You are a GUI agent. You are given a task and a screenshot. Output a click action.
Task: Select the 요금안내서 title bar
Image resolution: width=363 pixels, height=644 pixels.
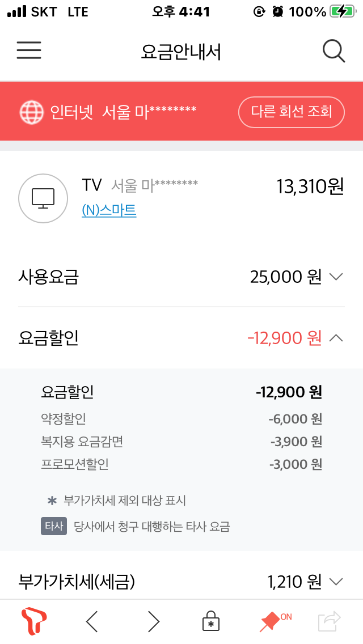tap(181, 51)
